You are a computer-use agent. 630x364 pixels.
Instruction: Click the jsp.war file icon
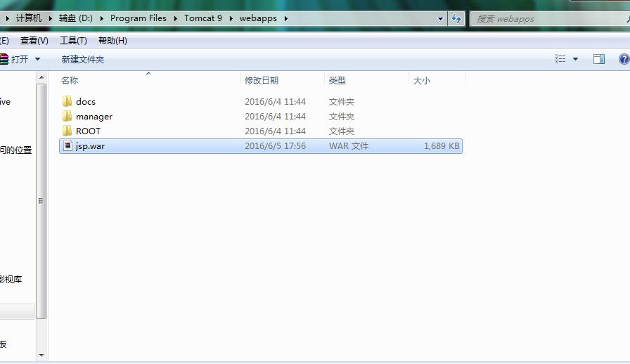pyautogui.click(x=67, y=146)
